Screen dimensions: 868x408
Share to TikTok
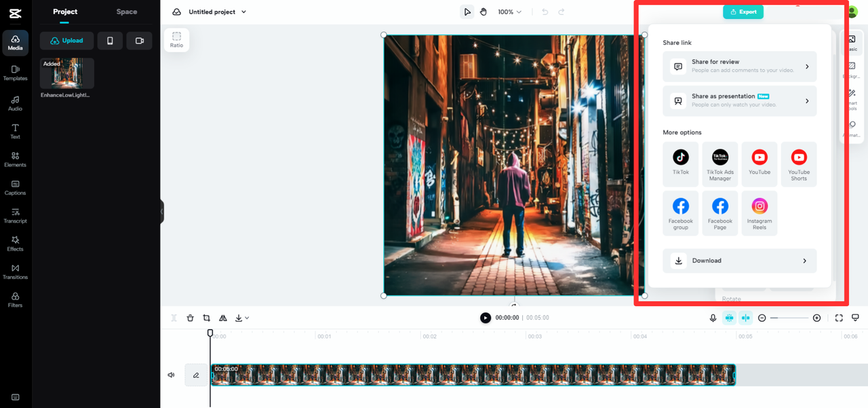(x=681, y=164)
